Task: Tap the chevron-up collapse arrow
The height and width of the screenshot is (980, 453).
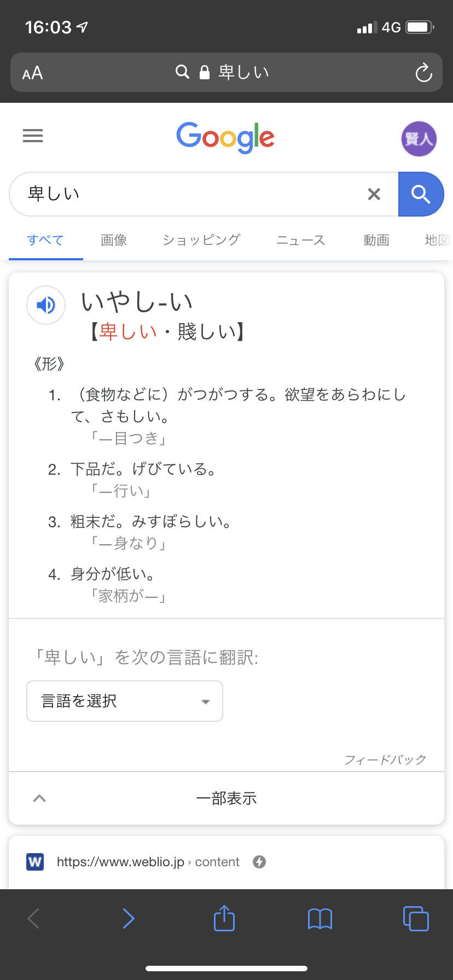Action: (x=39, y=798)
